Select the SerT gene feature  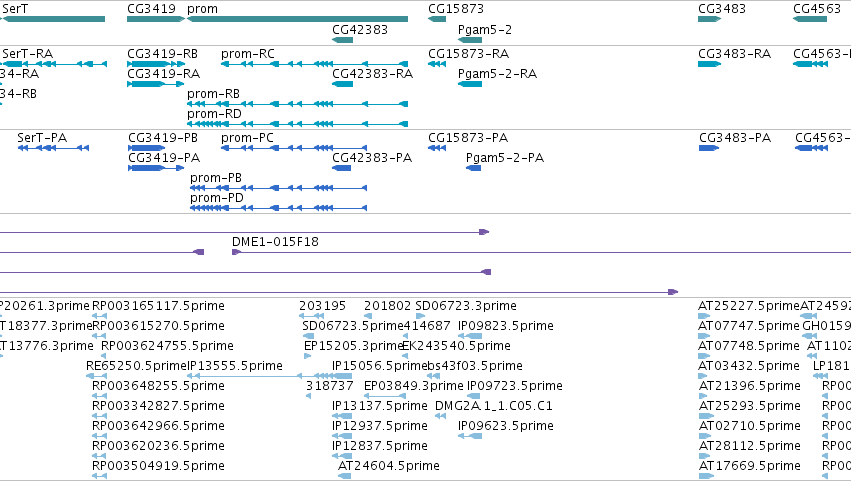click(53, 19)
